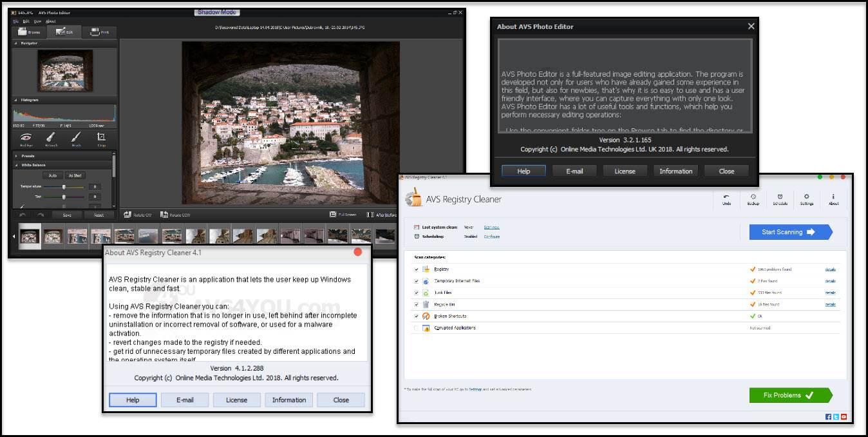
Task: Check the Corrupted Applications checkbox
Action: point(417,328)
